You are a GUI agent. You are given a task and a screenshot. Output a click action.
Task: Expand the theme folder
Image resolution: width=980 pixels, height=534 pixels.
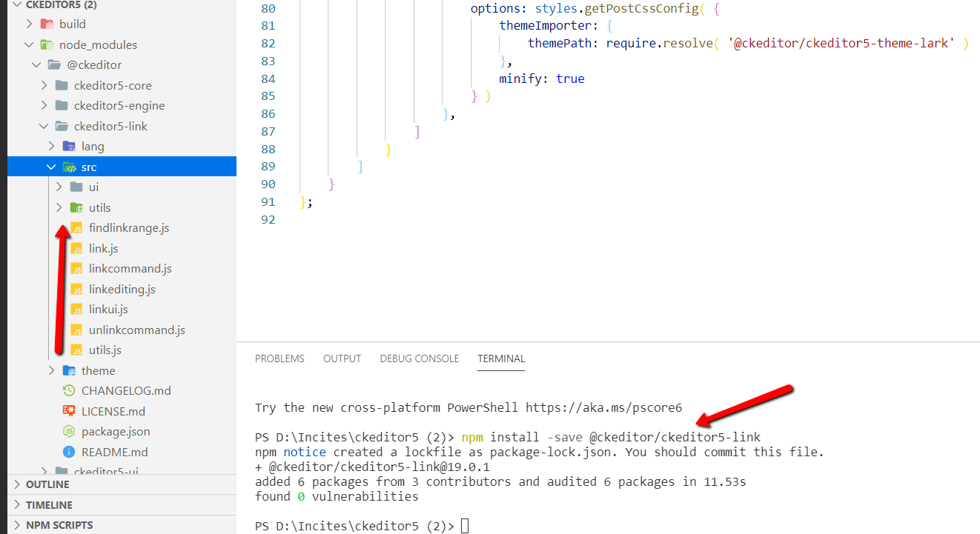click(50, 370)
